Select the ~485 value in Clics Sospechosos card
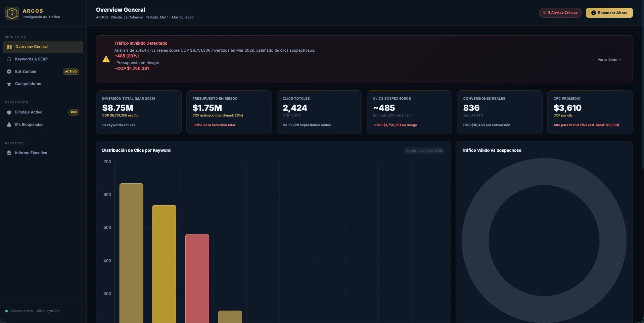This screenshot has width=644, height=323. pyautogui.click(x=384, y=108)
